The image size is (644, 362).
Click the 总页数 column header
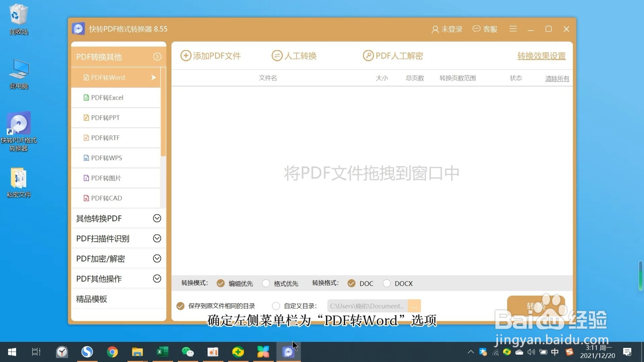coord(415,78)
